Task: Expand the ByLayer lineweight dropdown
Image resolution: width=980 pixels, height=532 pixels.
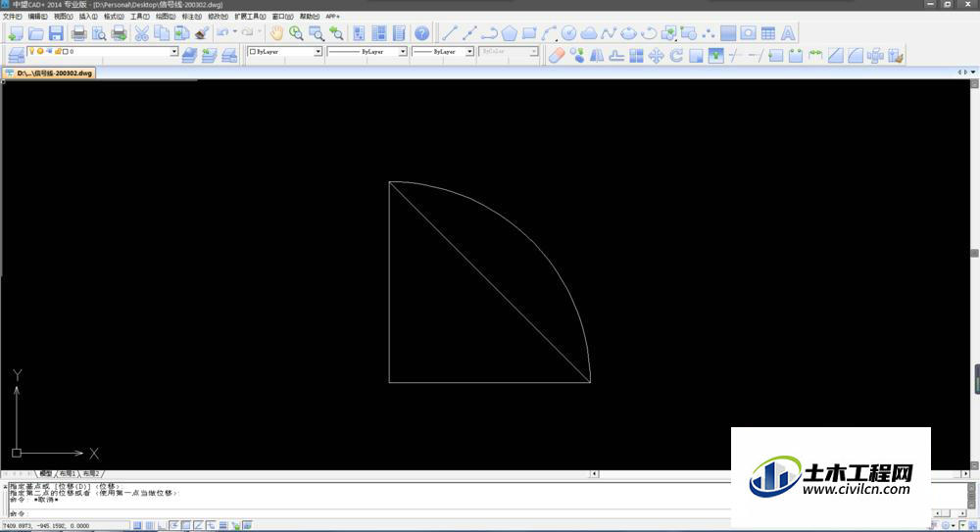Action: click(x=469, y=51)
